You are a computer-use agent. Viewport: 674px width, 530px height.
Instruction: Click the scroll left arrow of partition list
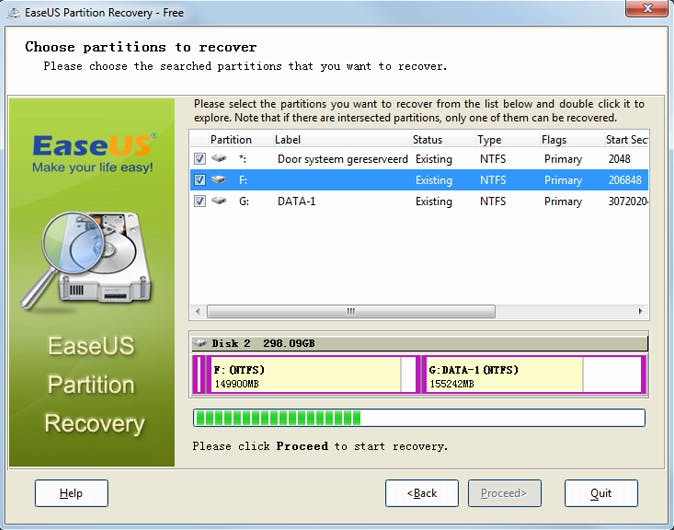(x=198, y=311)
